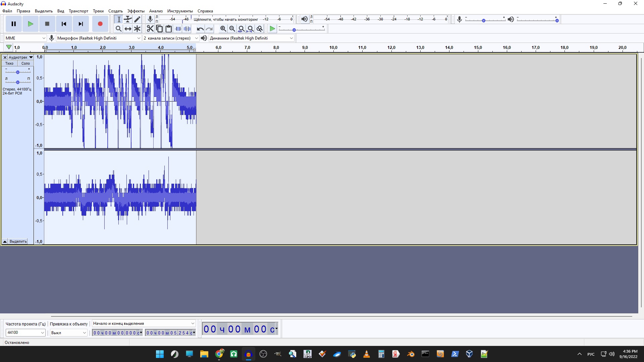
Task: Select the Selection (I-beam) tool
Action: (x=118, y=19)
